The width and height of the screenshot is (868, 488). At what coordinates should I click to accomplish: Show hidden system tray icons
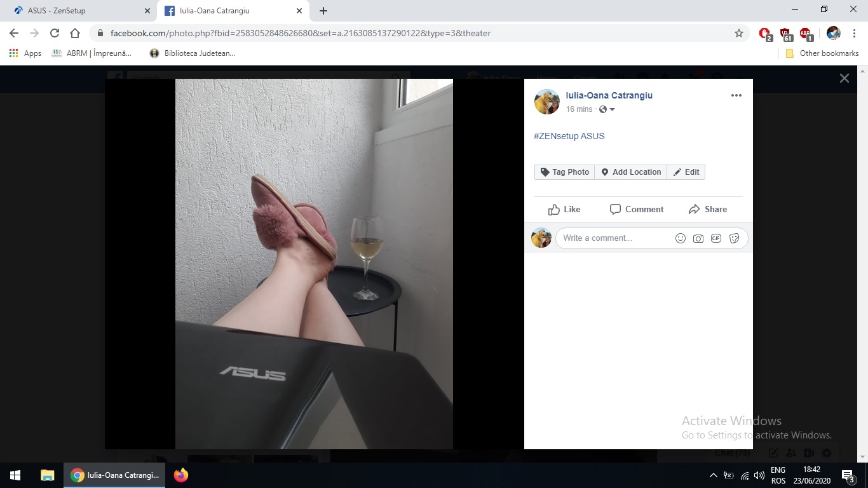click(713, 475)
